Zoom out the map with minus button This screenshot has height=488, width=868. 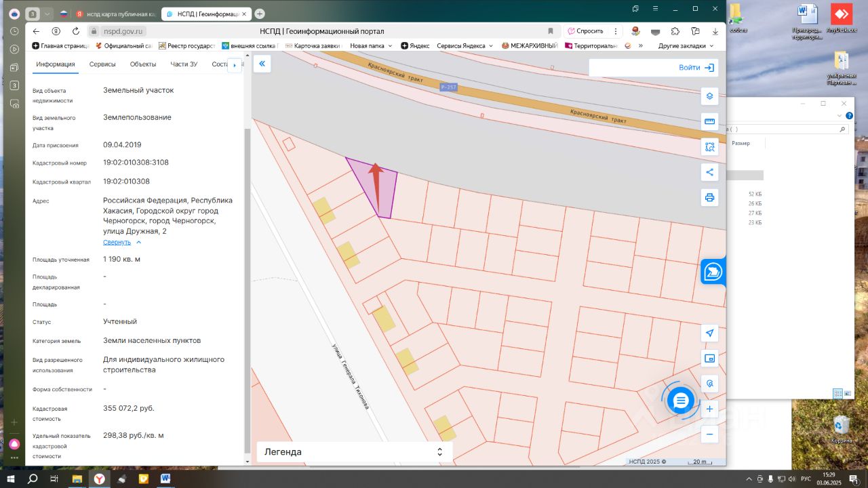tap(710, 434)
